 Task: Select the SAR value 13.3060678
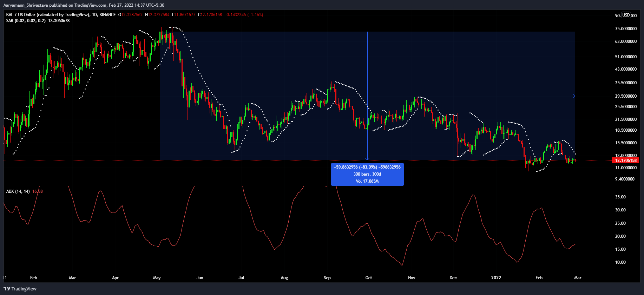tap(59, 21)
